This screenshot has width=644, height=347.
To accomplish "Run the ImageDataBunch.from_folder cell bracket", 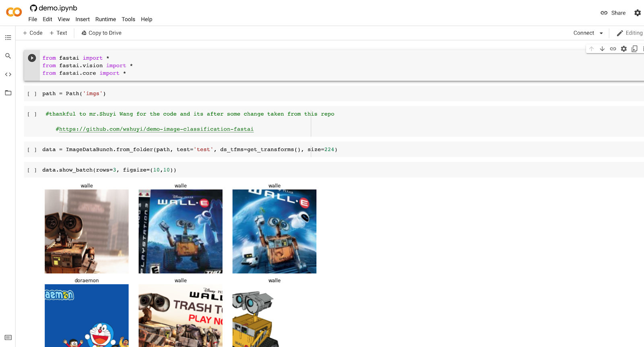I will (32, 150).
